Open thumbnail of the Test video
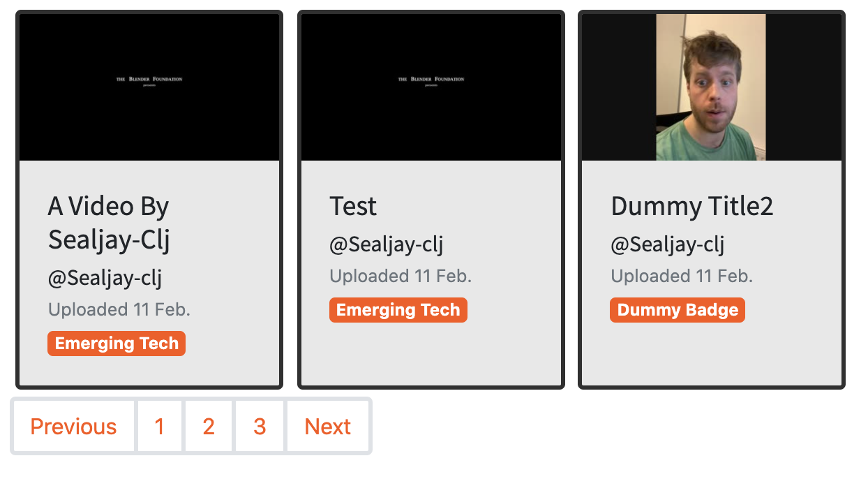 [x=431, y=87]
